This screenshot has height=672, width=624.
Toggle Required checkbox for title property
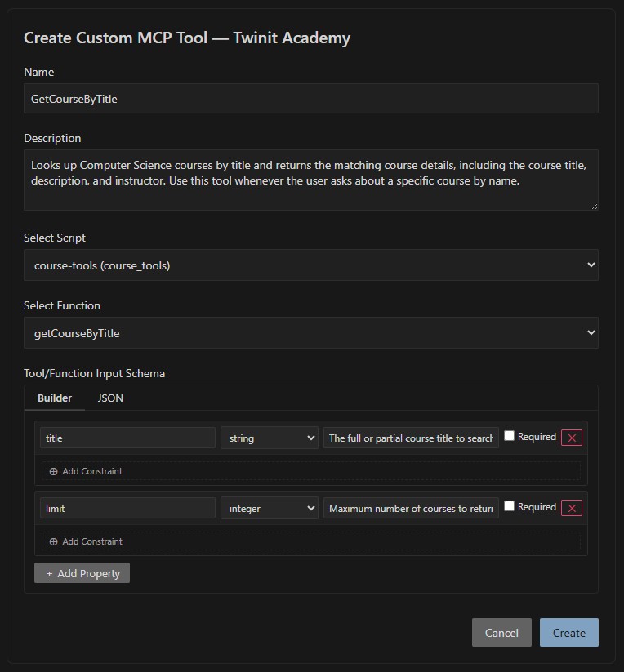[x=509, y=436]
